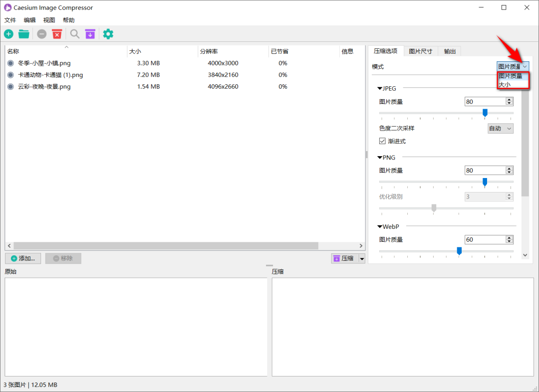Open the 模式 dropdown combo box
The image size is (539, 392).
[x=513, y=67]
